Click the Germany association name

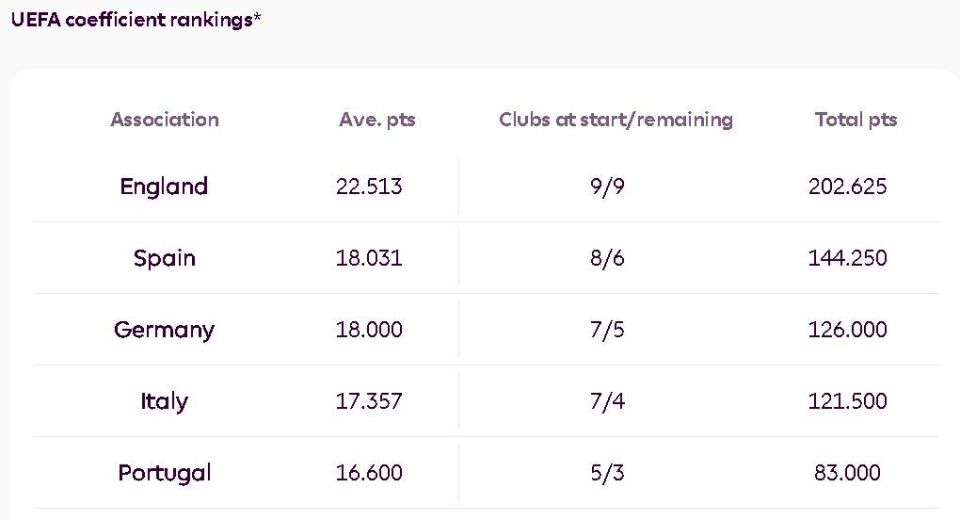tap(164, 330)
